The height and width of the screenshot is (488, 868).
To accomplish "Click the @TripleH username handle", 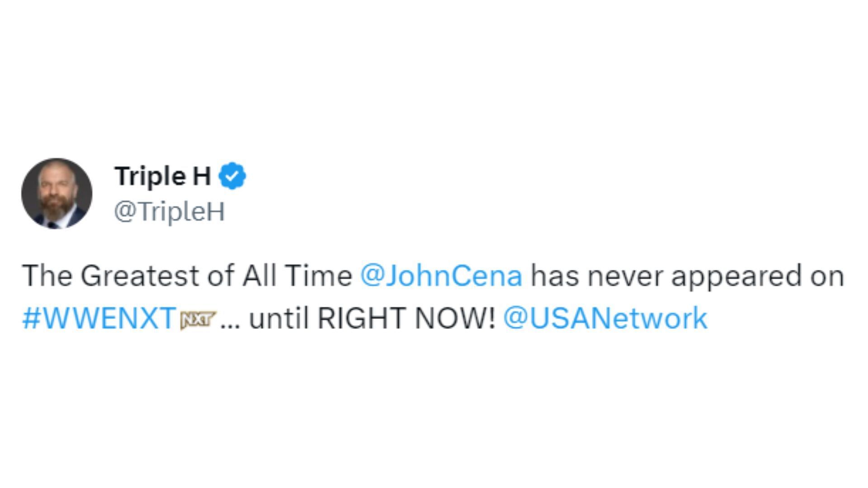I will [x=169, y=211].
